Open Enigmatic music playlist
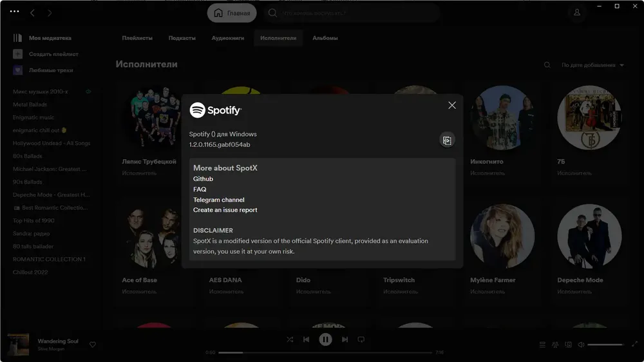644x362 pixels. (x=33, y=117)
